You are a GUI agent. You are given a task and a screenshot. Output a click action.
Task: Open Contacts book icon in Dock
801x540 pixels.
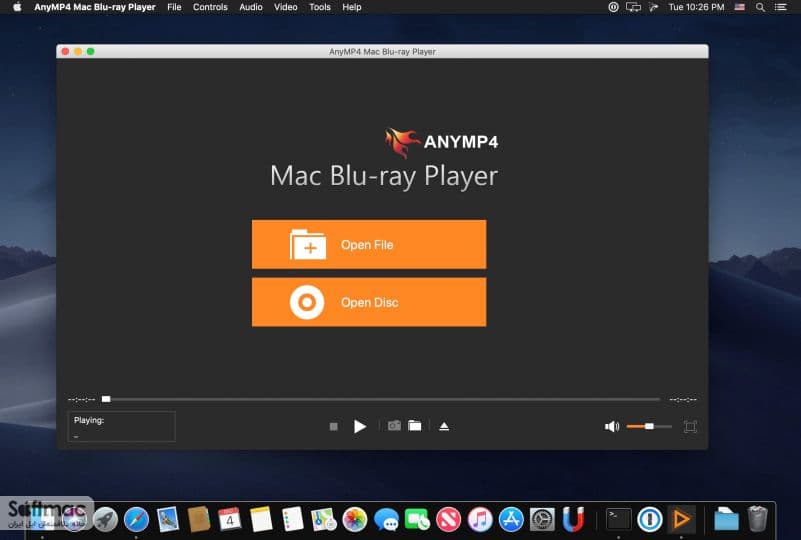(x=199, y=520)
